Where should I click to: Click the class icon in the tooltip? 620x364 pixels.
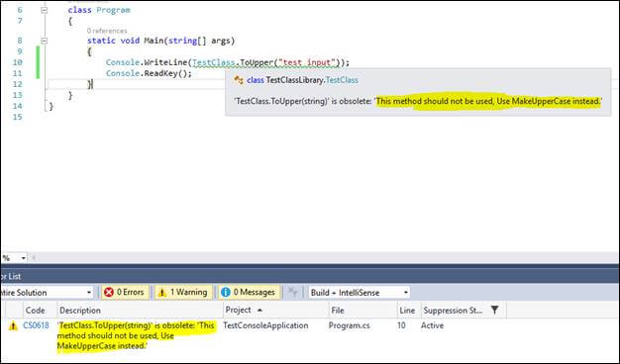click(239, 80)
